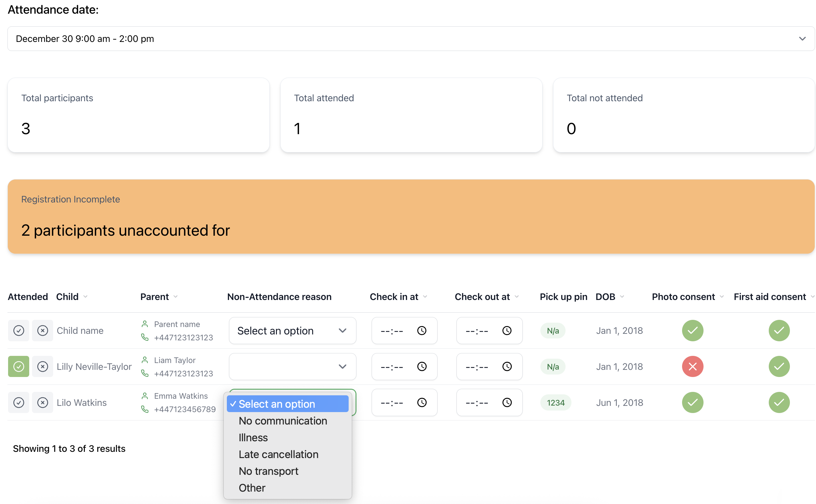Viewport: 816px width, 504px height.
Task: Choose Illness from the reason list
Action: (x=253, y=437)
